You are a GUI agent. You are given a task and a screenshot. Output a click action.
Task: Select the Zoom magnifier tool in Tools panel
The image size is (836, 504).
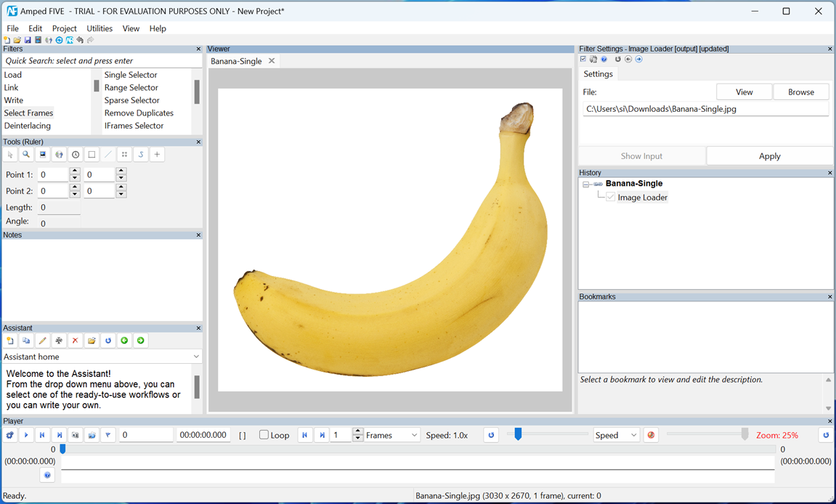(x=25, y=154)
